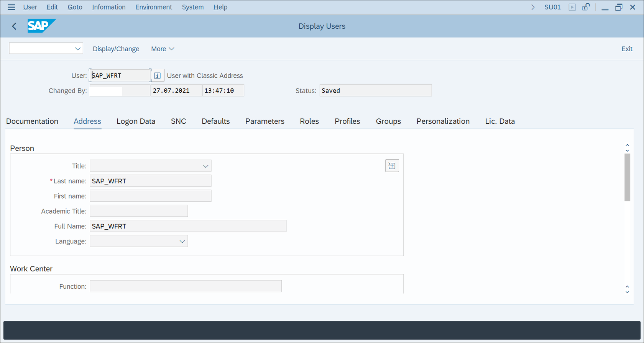
Task: Click the Function field in Work Center
Action: click(186, 286)
